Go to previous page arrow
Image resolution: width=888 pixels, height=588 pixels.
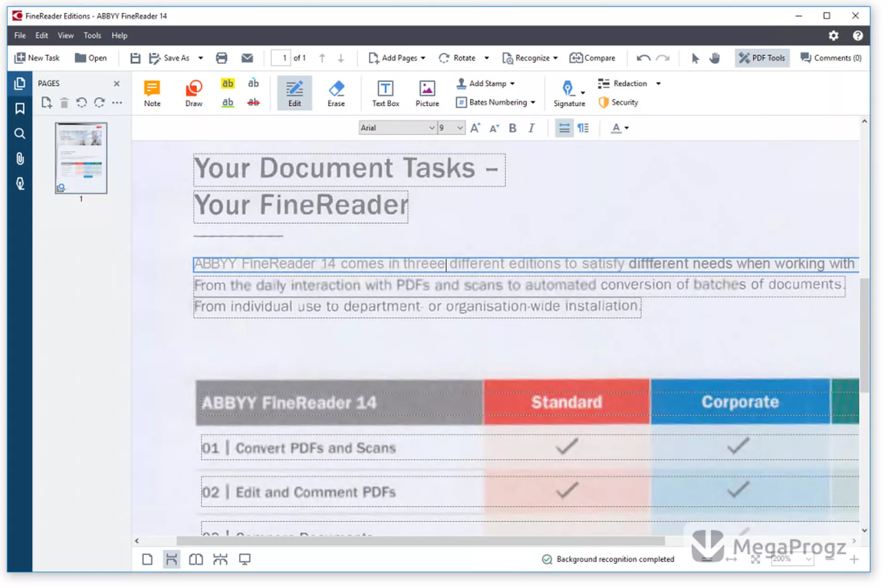322,58
